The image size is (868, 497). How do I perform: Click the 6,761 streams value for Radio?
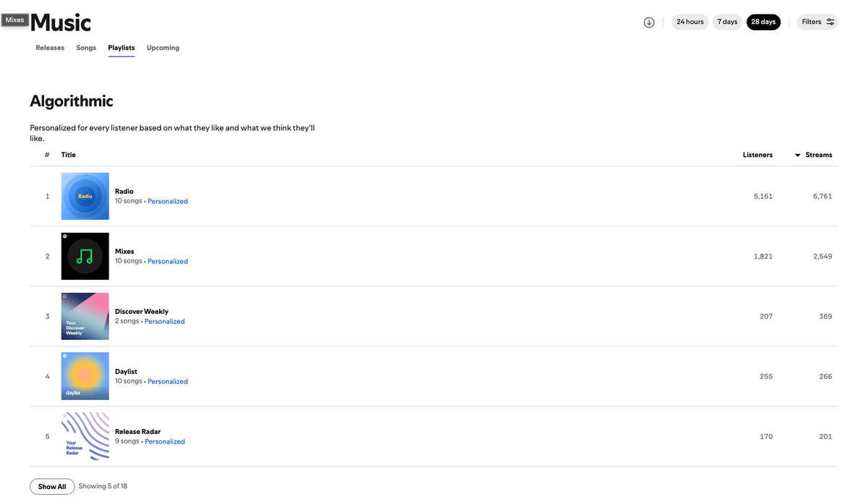[822, 196]
